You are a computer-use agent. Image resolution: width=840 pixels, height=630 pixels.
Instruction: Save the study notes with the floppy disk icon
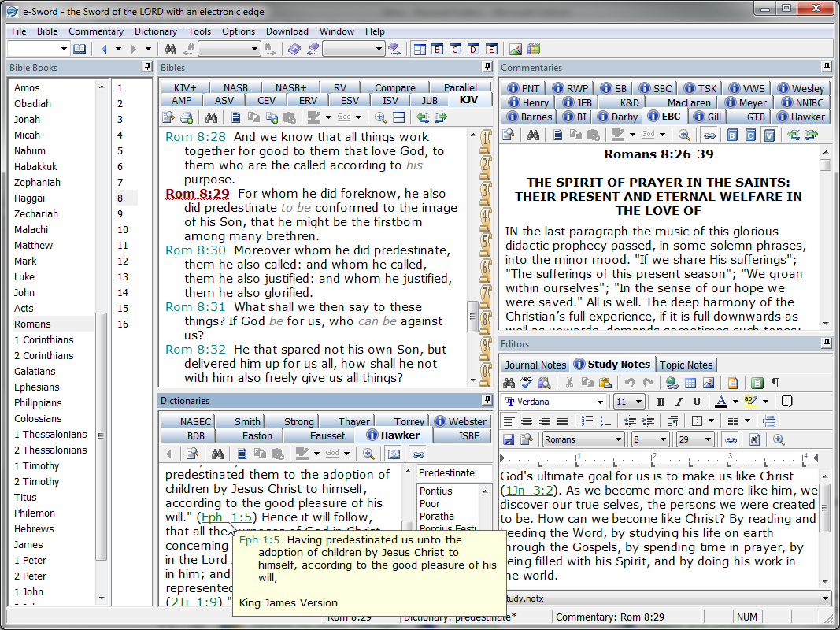click(x=508, y=440)
